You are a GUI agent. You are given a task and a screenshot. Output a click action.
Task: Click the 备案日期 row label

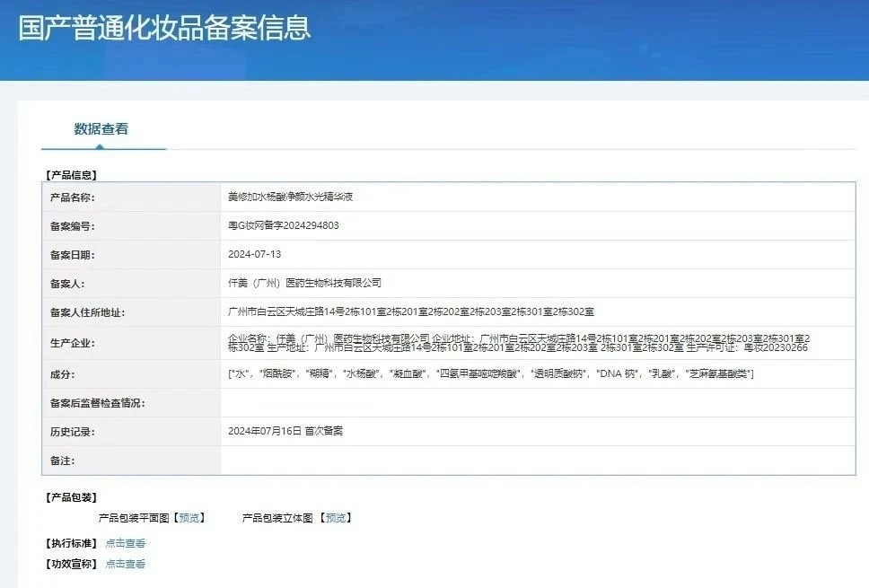72,255
